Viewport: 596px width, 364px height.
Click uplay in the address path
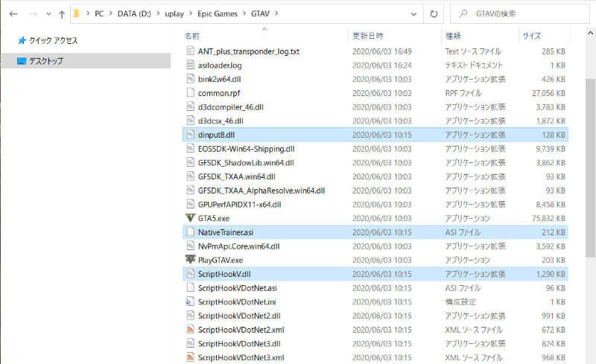(x=174, y=13)
